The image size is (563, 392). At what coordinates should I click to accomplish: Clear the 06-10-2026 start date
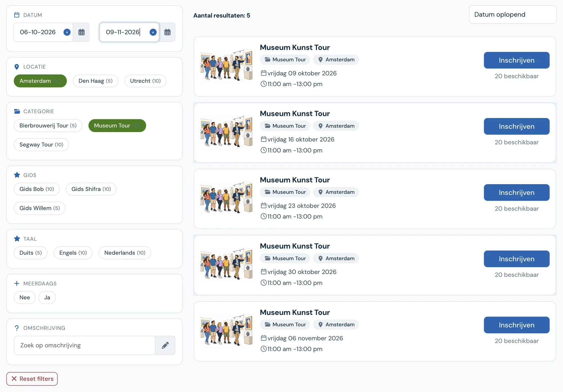tap(67, 32)
